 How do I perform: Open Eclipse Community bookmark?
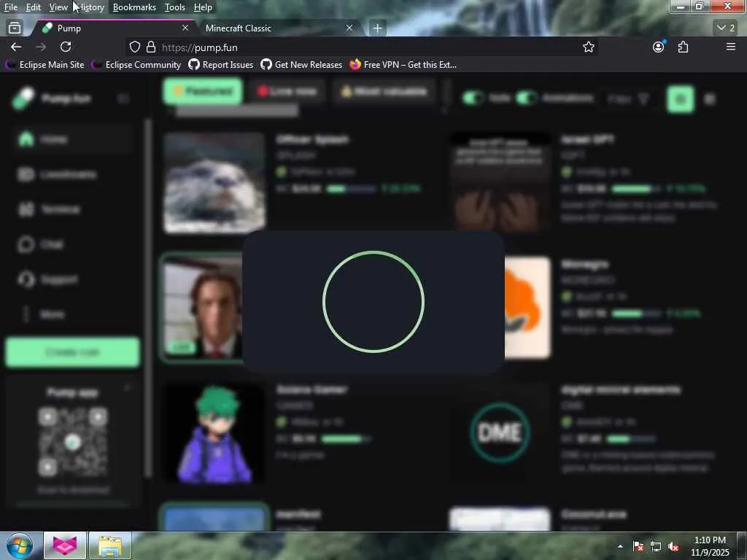click(x=136, y=65)
